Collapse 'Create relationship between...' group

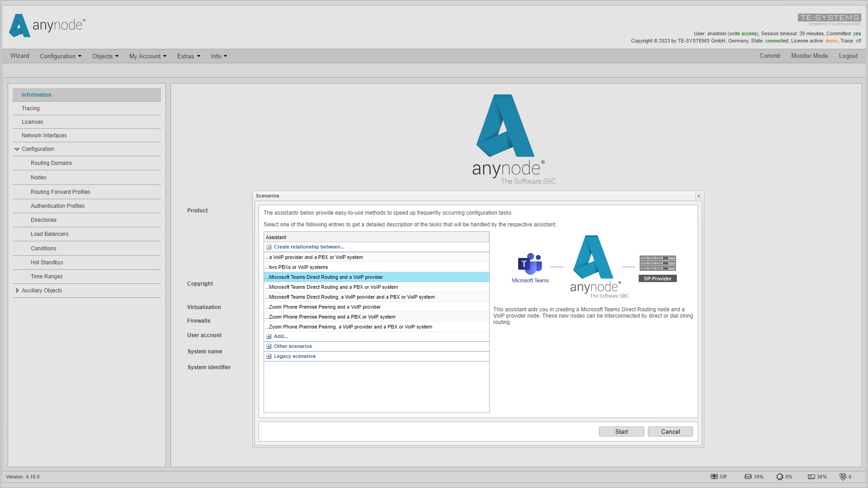tap(269, 247)
